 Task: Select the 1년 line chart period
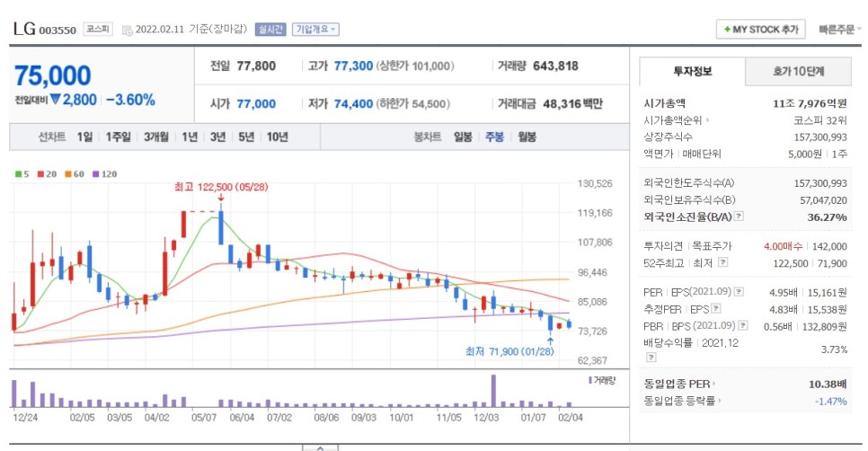190,137
